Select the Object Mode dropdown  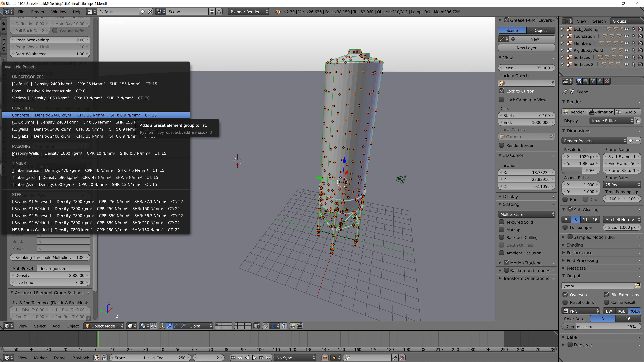click(103, 326)
